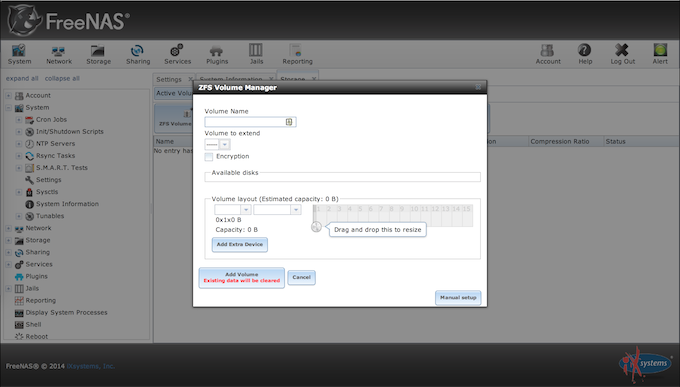The width and height of the screenshot is (680, 387).
Task: Open the second volume layout dropdown
Action: [296, 210]
